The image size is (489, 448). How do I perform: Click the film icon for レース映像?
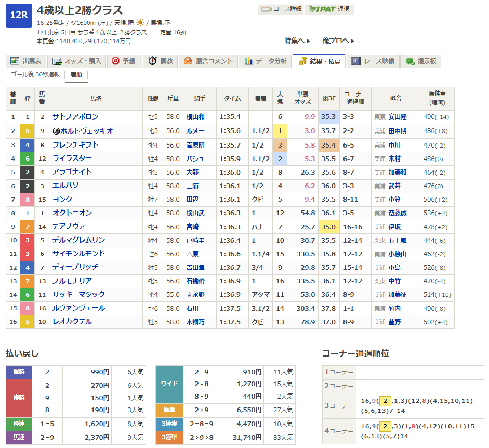[356, 61]
